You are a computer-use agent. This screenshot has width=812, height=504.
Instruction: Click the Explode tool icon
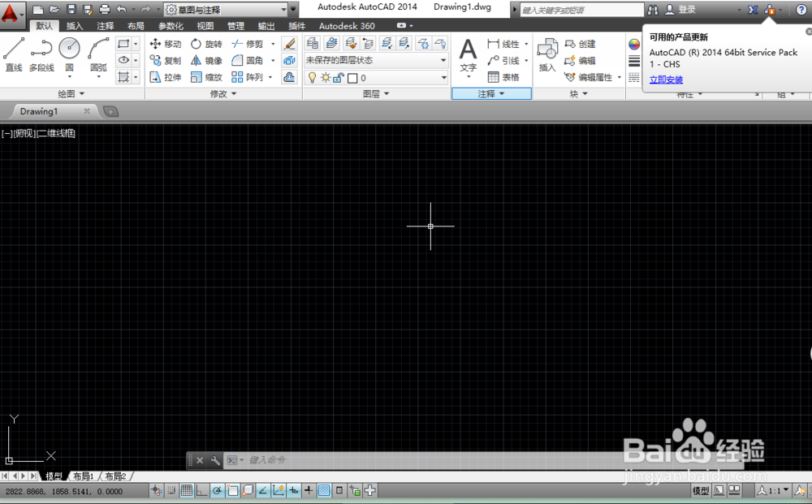click(290, 61)
